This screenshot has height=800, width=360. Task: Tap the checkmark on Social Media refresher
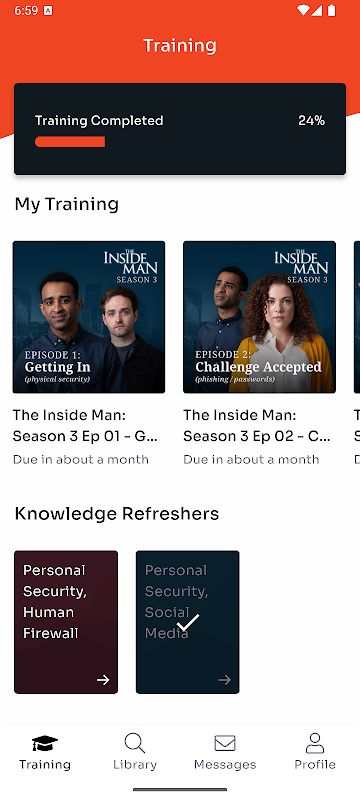pos(188,622)
